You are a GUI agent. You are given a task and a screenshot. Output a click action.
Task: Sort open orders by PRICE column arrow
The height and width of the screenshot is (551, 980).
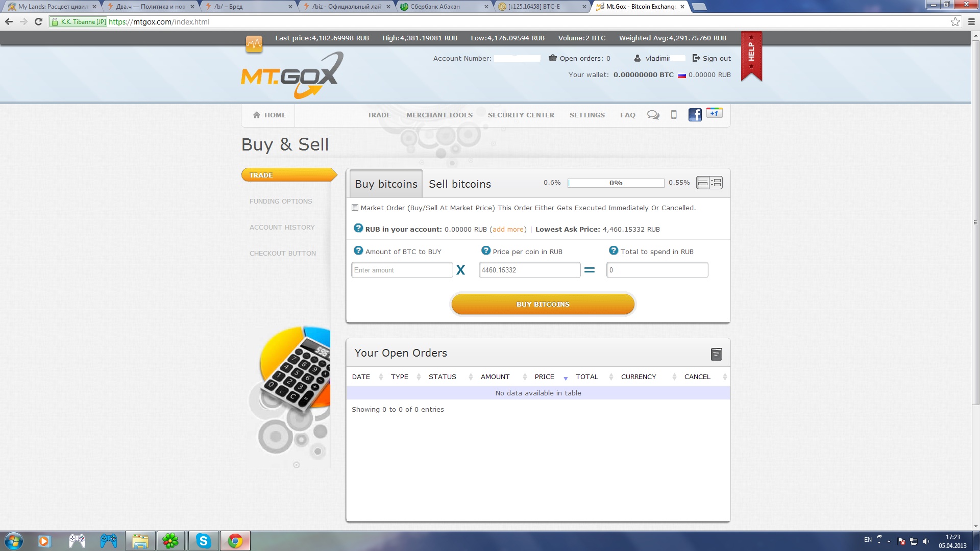pyautogui.click(x=566, y=378)
